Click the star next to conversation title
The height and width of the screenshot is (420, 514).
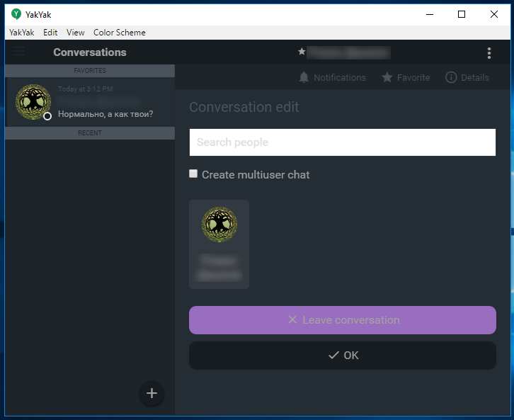click(302, 52)
